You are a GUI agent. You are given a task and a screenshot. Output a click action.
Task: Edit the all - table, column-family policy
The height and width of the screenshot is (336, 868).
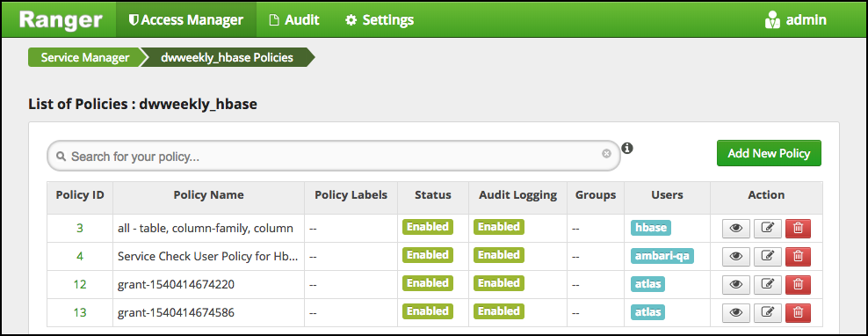(767, 228)
